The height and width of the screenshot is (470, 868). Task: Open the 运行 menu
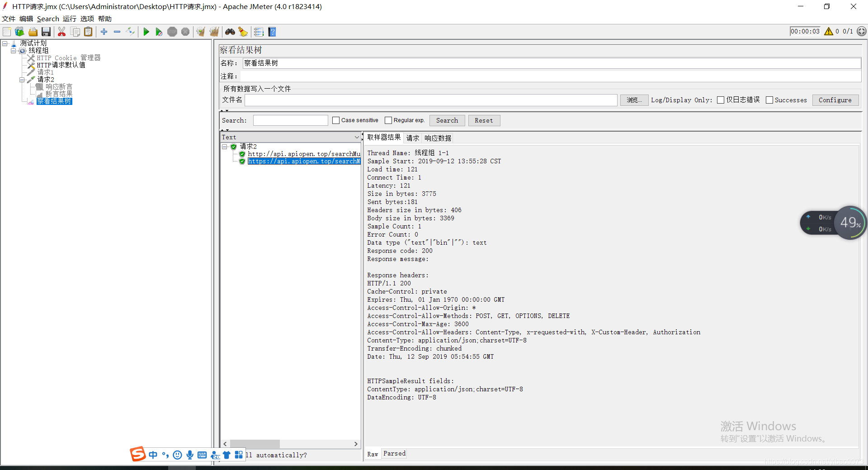point(70,19)
